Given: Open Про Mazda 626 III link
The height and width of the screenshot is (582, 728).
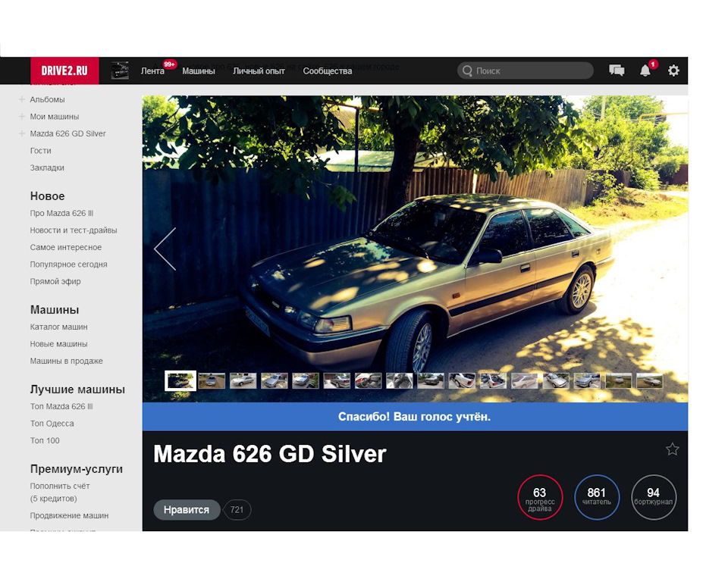Looking at the screenshot, I should pos(61,214).
